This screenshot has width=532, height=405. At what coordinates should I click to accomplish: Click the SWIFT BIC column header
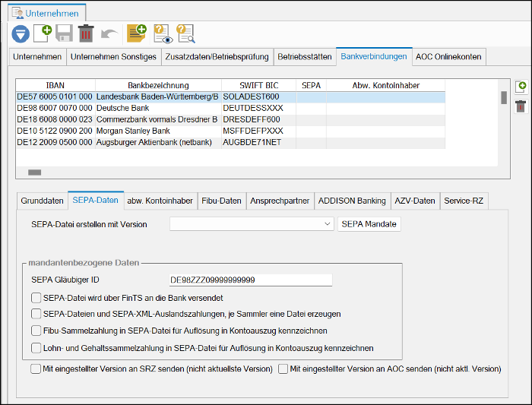pos(259,85)
